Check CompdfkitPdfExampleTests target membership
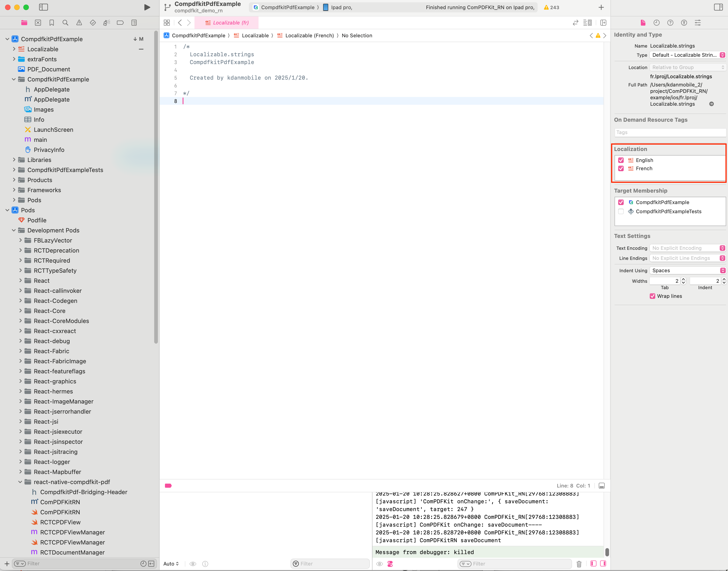This screenshot has height=571, width=728. (621, 211)
